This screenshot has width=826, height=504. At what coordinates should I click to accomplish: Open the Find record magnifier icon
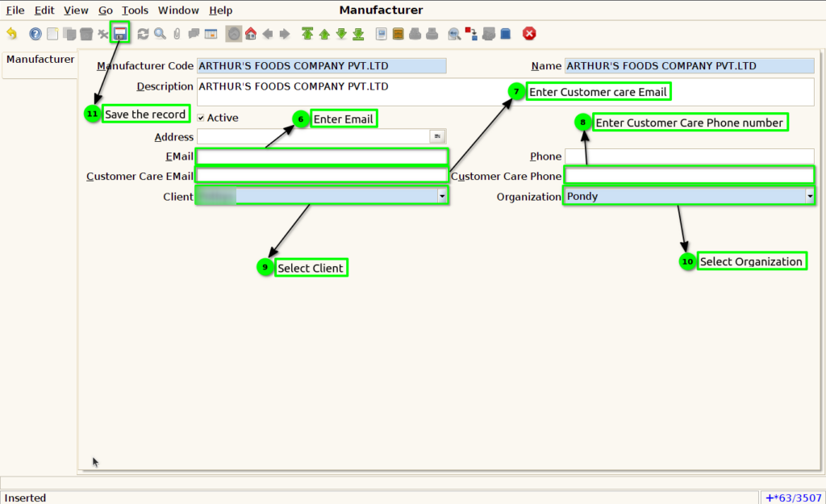(160, 34)
